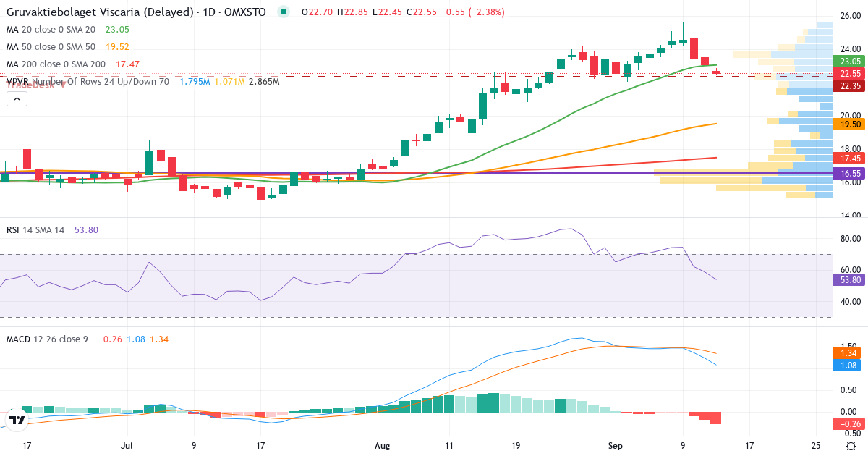
Task: Click the VPVR up volume 1.795M value
Action: point(195,82)
